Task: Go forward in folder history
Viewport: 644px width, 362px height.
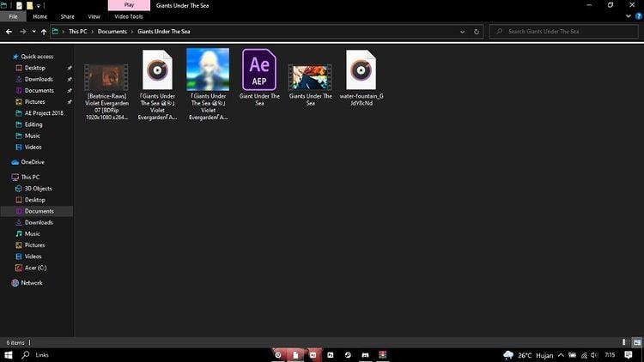Action: [x=23, y=32]
